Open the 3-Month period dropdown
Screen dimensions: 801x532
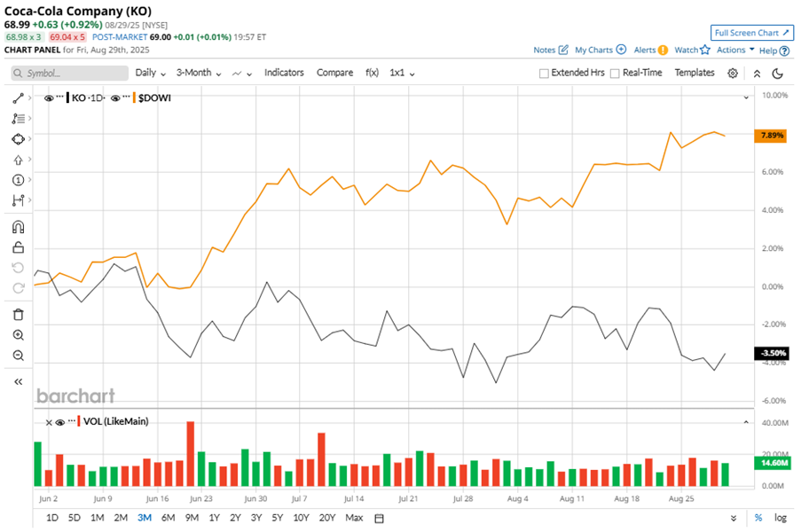tap(199, 73)
